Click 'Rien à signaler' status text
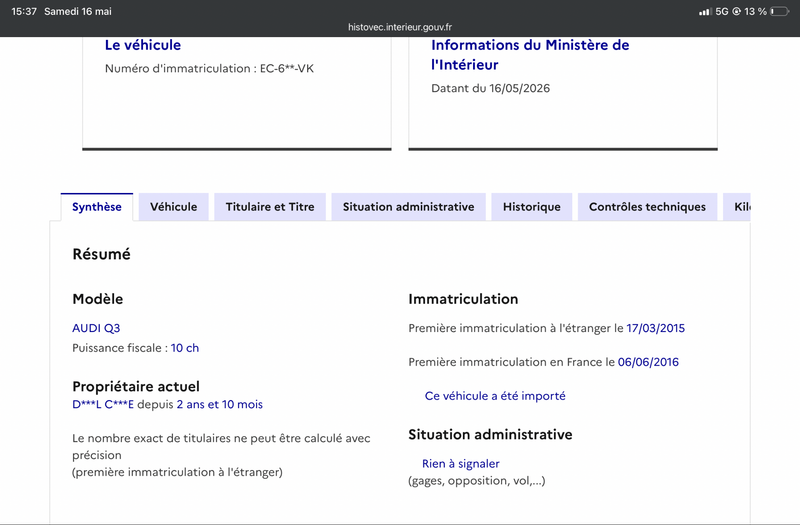 pos(461,464)
